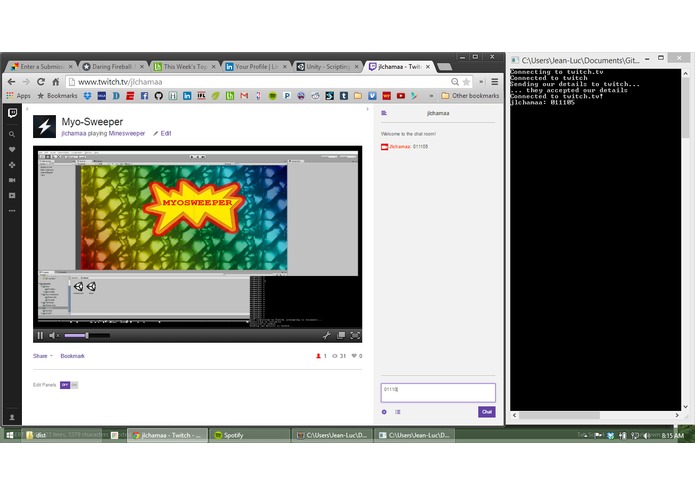The image size is (695, 494).
Task: Open the user profile icon at sidebar bottom
Action: coord(12,417)
